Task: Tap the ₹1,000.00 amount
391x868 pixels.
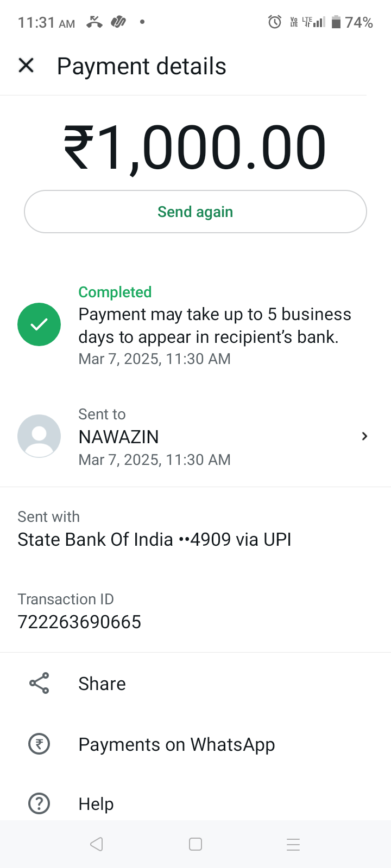Action: (x=195, y=148)
